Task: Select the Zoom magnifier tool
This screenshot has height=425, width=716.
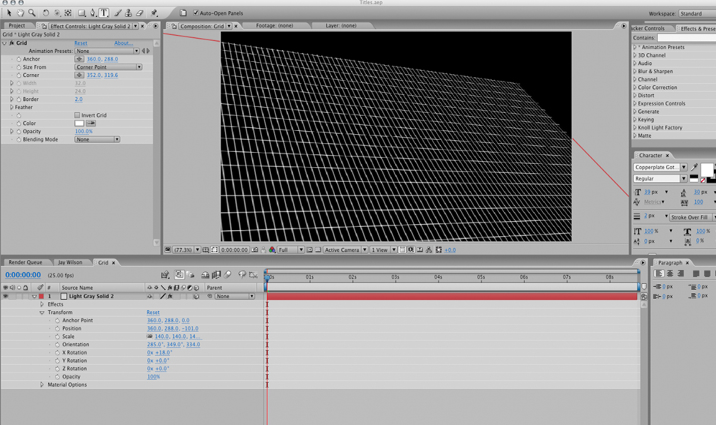Action: (32, 13)
